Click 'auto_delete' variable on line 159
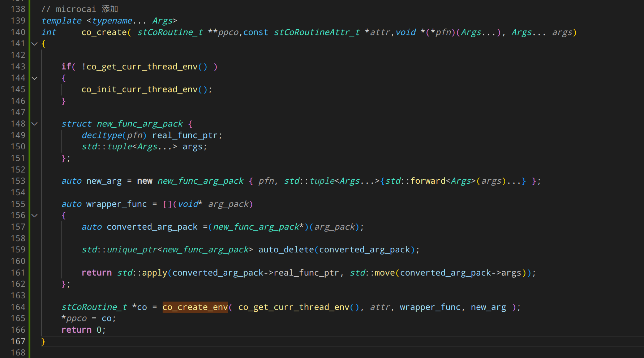644x358 pixels. point(286,250)
